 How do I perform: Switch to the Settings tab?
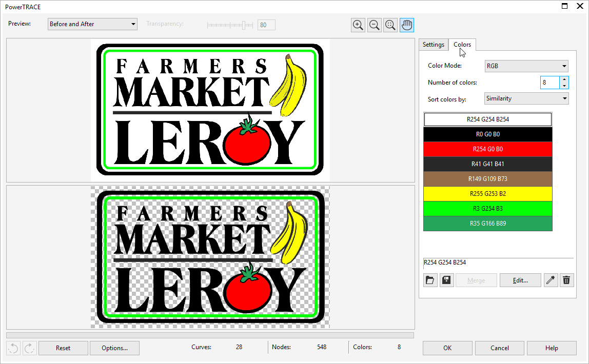click(433, 45)
